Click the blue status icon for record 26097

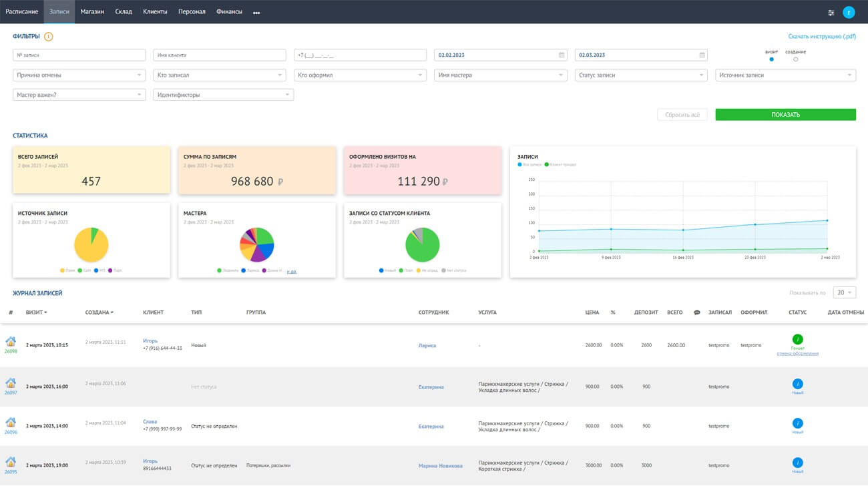797,384
